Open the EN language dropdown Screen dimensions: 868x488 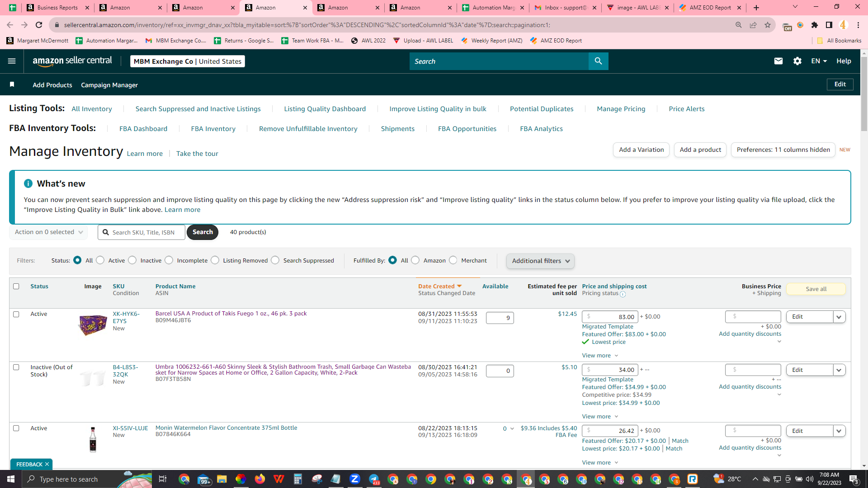coord(819,61)
